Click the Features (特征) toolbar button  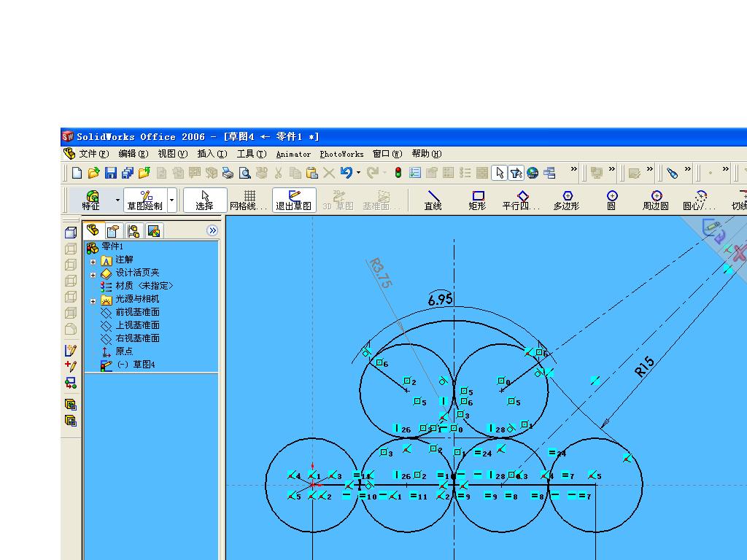pos(91,200)
